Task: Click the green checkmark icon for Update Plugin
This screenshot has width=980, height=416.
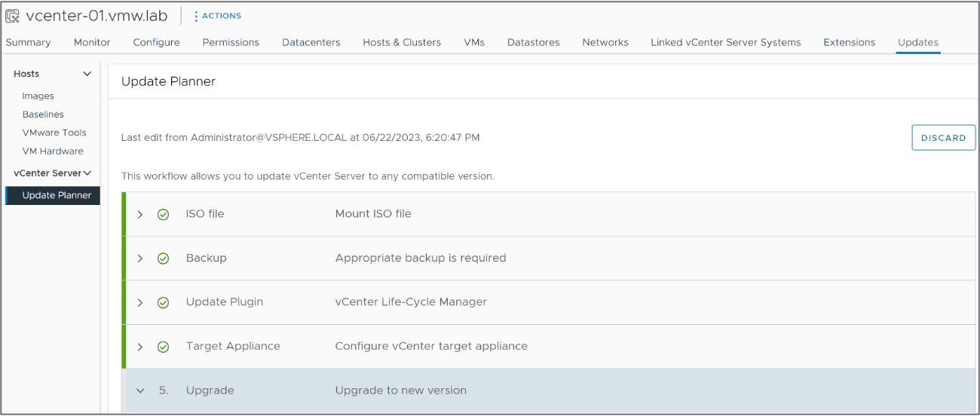Action: pyautogui.click(x=163, y=302)
